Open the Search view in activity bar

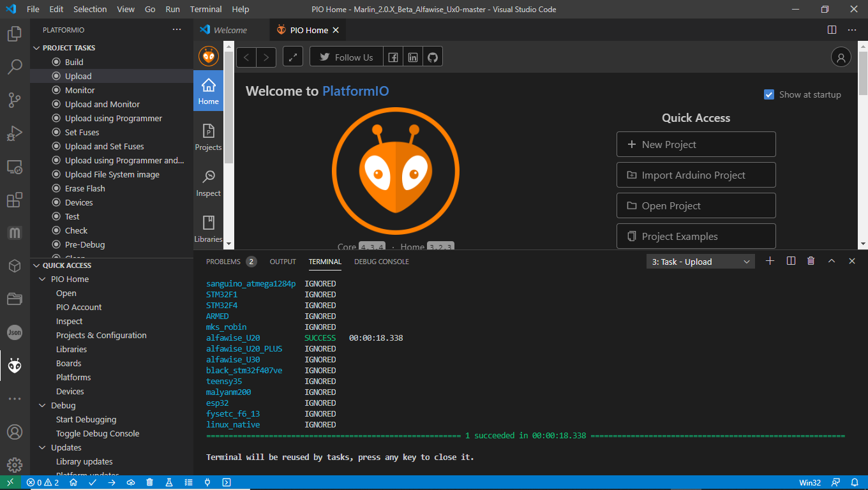(15, 66)
